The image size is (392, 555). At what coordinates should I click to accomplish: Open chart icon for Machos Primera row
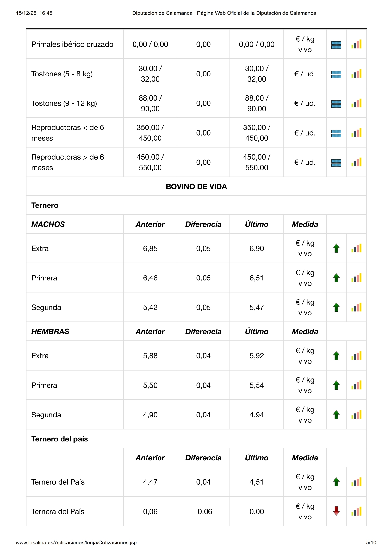(x=356, y=278)
